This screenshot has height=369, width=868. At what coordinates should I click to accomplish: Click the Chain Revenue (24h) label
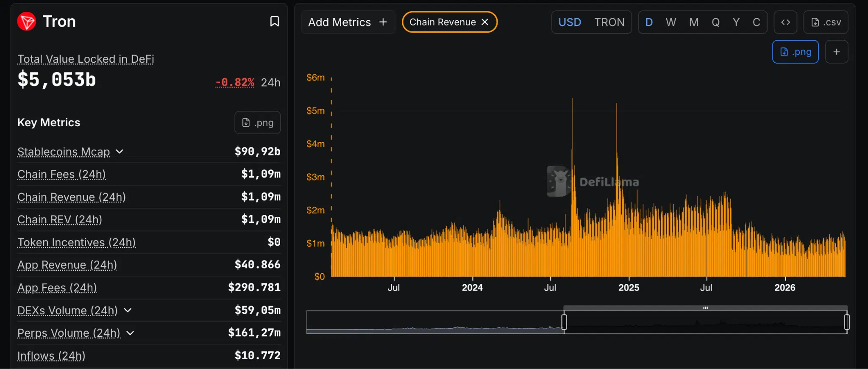pos(72,197)
